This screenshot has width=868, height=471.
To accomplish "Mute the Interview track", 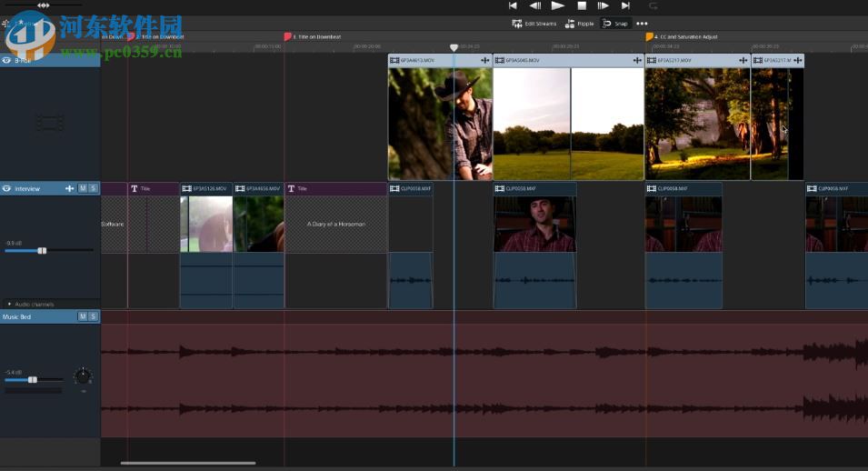I will [x=83, y=188].
